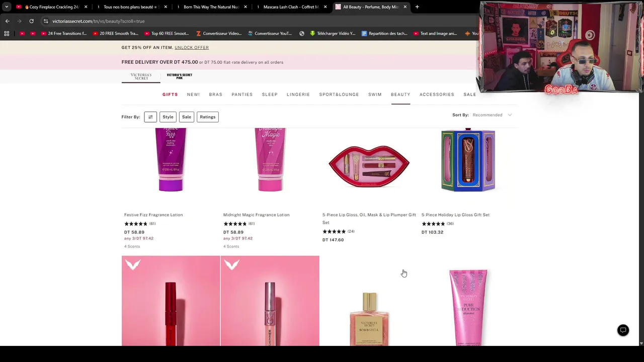Open the Bombshell shimmer bottle image
The width and height of the screenshot is (644, 362).
[x=369, y=319]
